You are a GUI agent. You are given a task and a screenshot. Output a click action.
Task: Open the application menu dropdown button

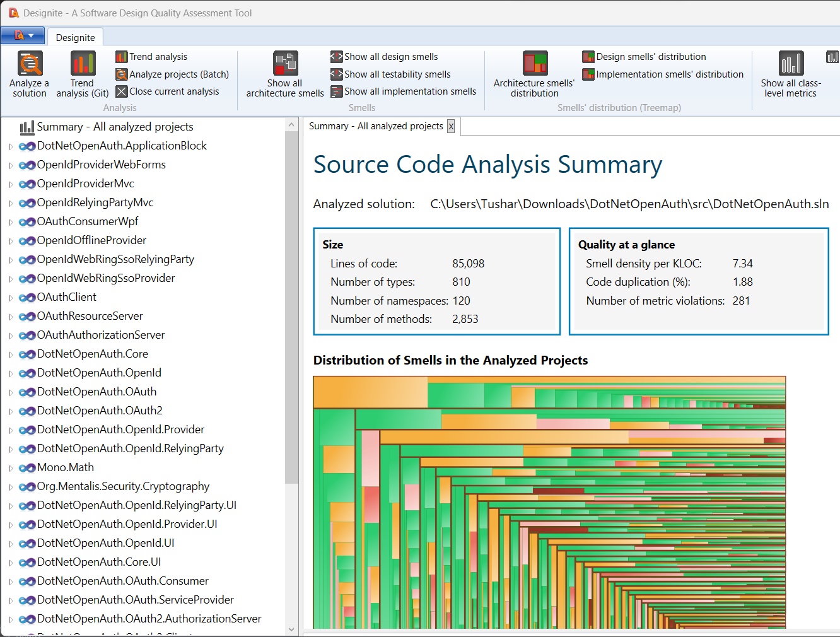point(23,36)
